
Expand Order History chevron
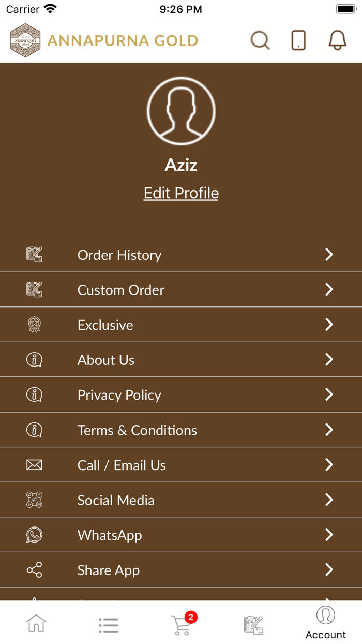[329, 254]
